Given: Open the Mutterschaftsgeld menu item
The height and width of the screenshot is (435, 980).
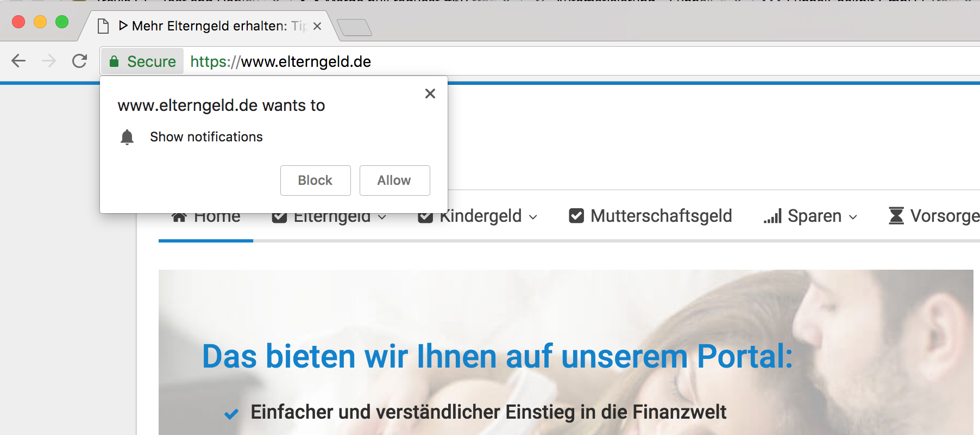Looking at the screenshot, I should [650, 216].
